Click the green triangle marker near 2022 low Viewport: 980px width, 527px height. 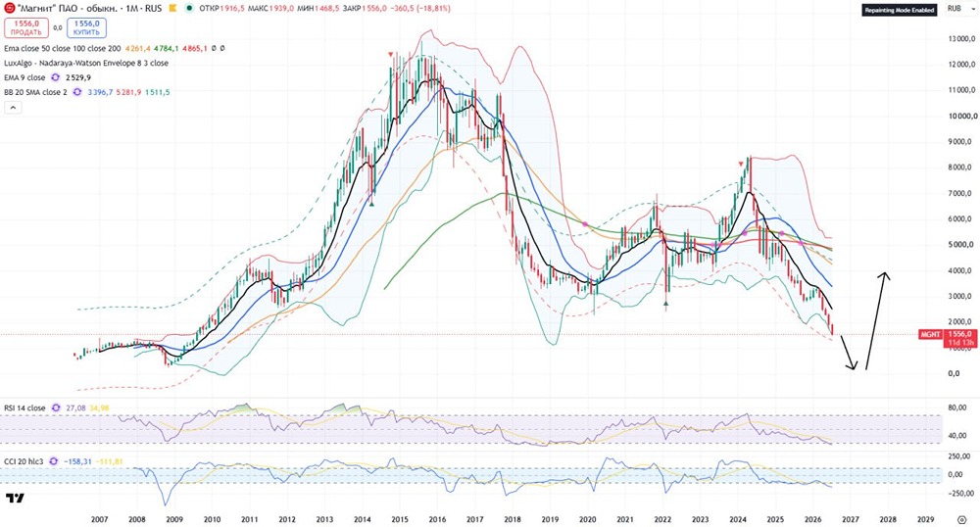(x=665, y=305)
